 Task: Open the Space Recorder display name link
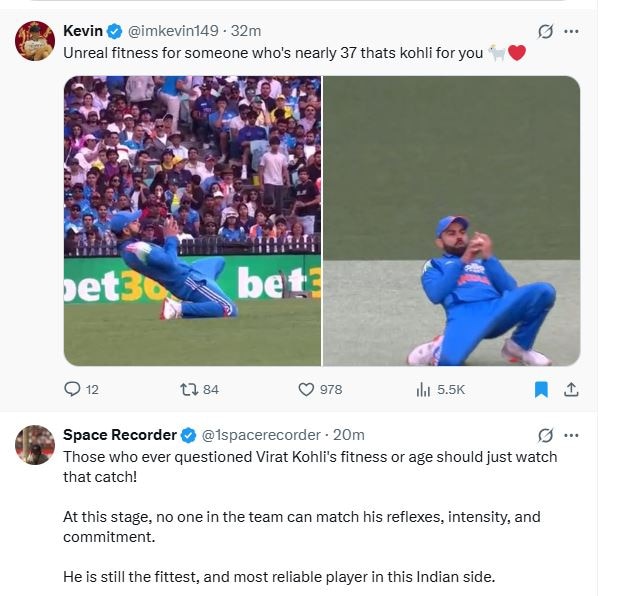[x=119, y=435]
